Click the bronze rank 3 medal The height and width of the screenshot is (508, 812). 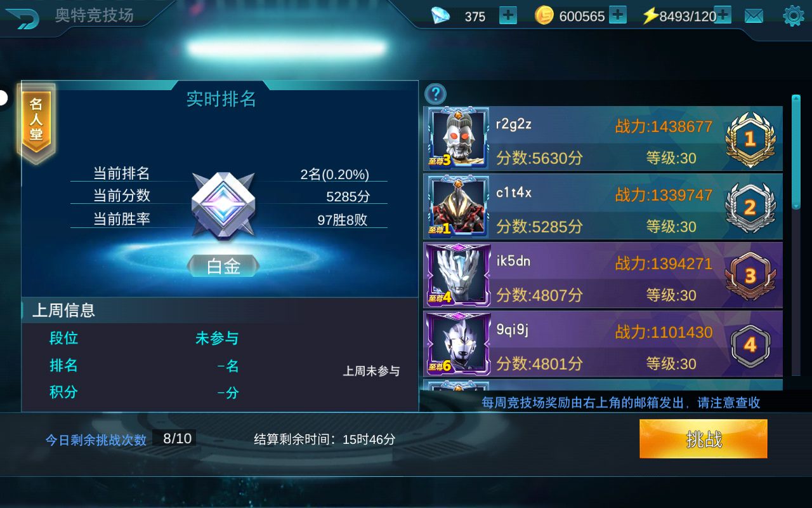[x=750, y=276]
